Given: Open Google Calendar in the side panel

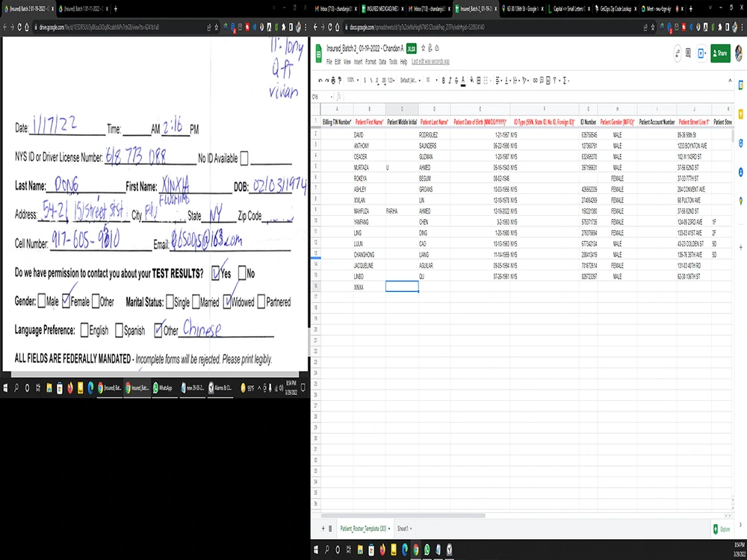Looking at the screenshot, I should pyautogui.click(x=741, y=85).
